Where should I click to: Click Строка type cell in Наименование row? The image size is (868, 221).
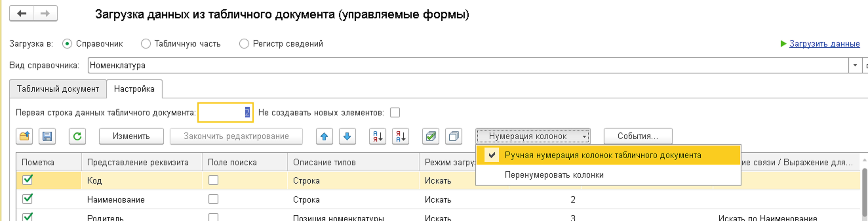click(x=353, y=199)
